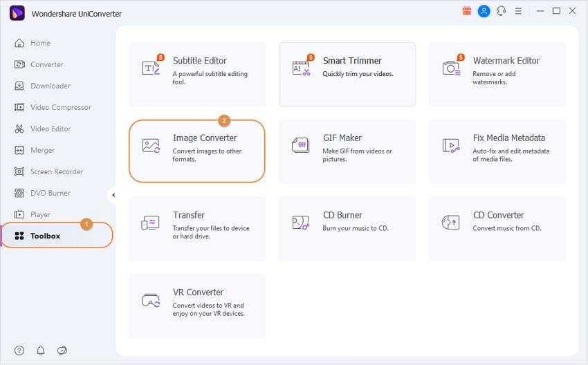Image resolution: width=588 pixels, height=365 pixels.
Task: Click the Wondershare UniConverter logo
Action: click(17, 12)
